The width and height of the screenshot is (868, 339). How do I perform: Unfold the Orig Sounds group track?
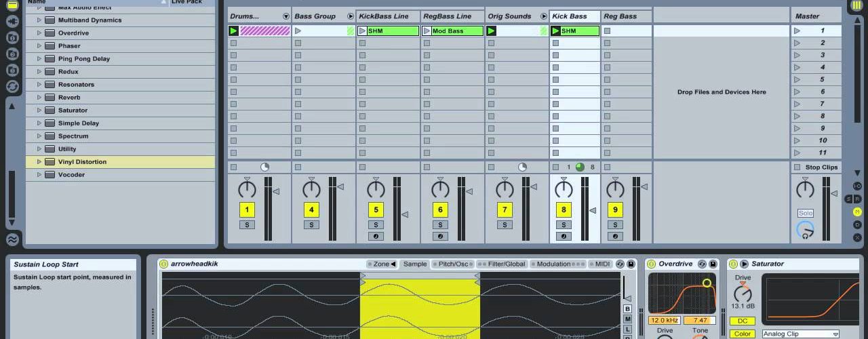click(544, 16)
